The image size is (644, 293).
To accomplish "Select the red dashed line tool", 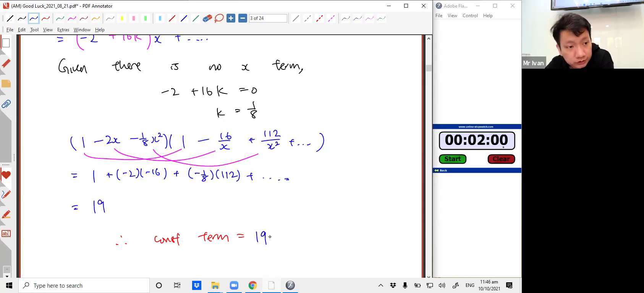I will point(319,18).
